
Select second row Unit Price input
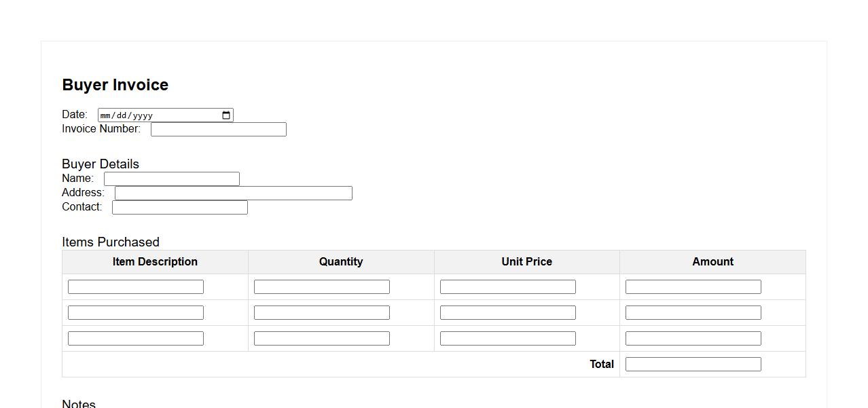click(507, 313)
